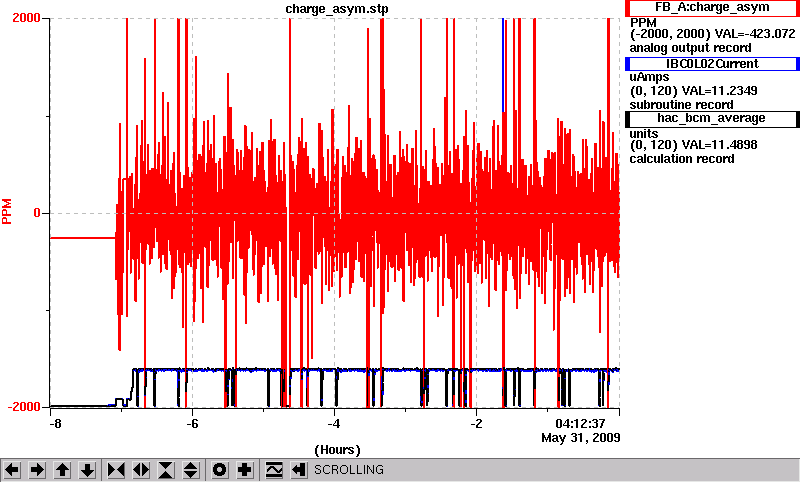Click the 2000 y-axis maximum label

(26, 18)
